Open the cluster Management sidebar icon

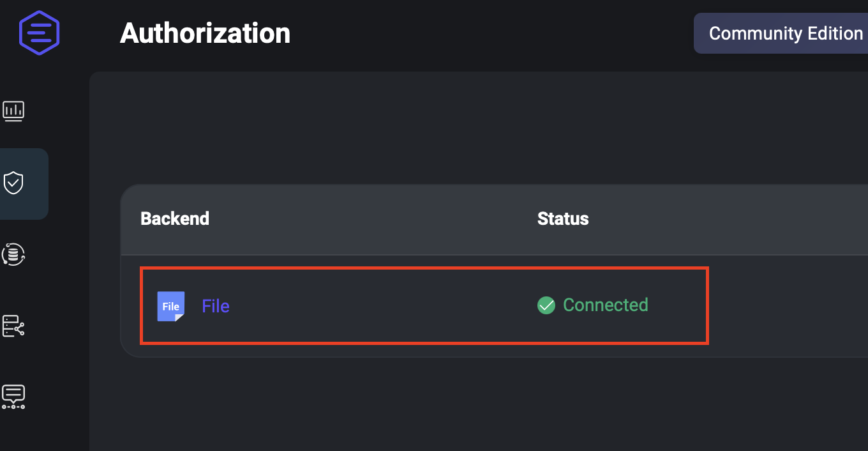(x=13, y=326)
